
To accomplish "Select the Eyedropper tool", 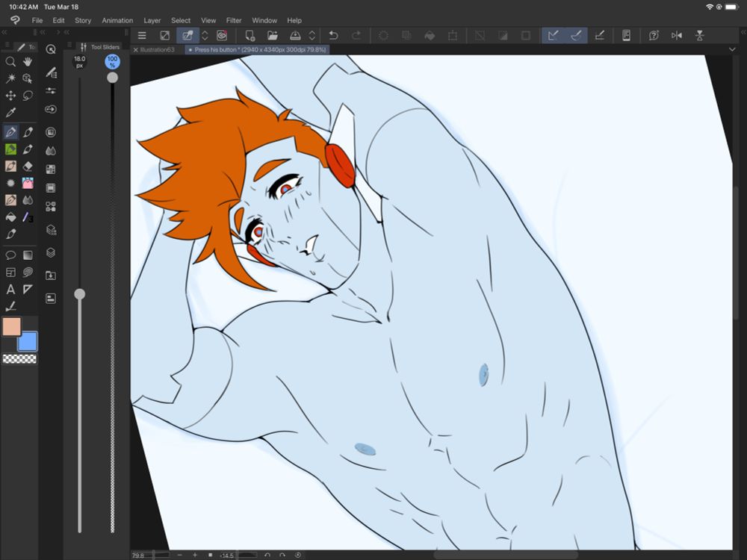I will tap(10, 113).
